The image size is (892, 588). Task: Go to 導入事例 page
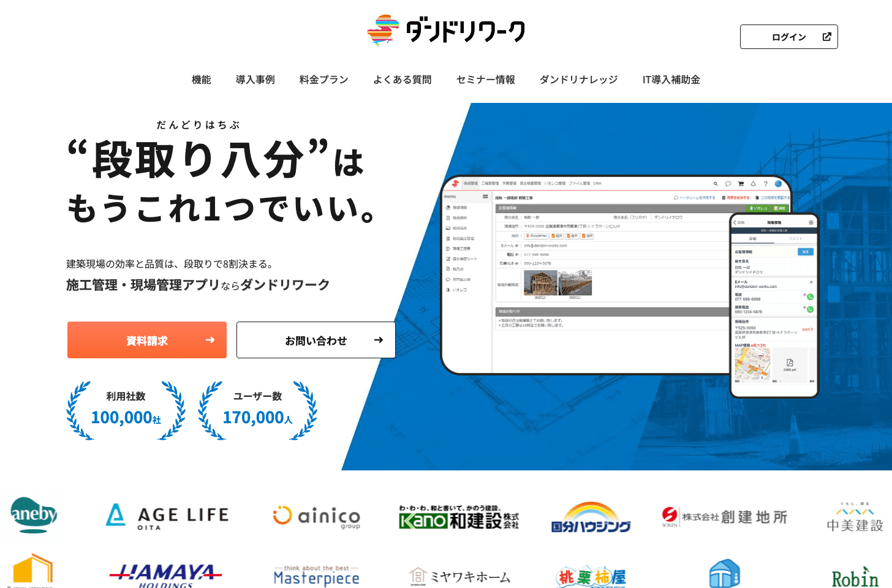pyautogui.click(x=255, y=80)
